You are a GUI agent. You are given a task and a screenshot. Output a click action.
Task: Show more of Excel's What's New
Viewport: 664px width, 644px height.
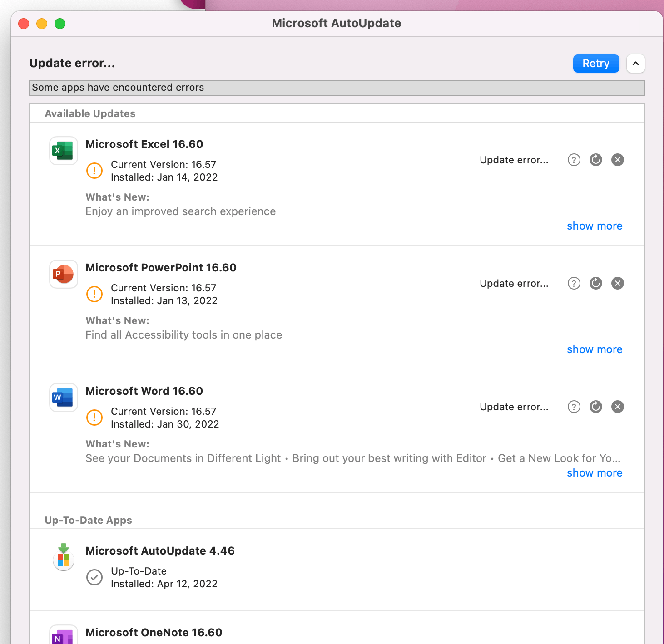click(595, 226)
